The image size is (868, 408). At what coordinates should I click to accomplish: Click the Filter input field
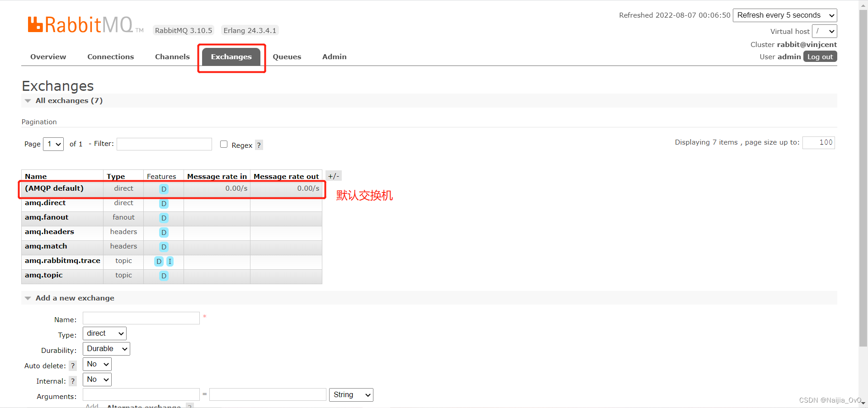pos(164,144)
